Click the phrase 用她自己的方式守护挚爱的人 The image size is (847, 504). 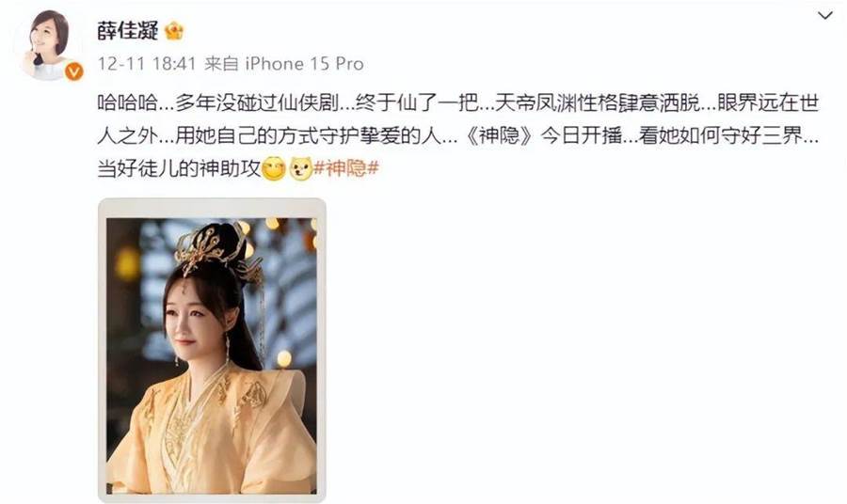(309, 136)
